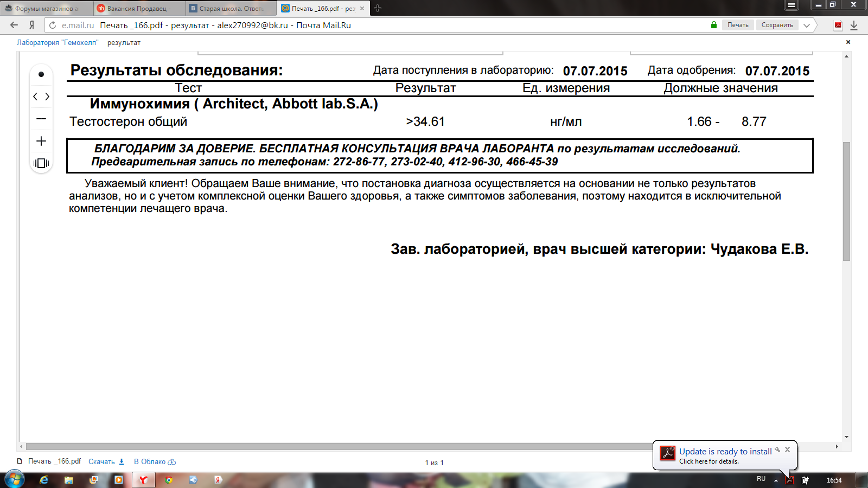This screenshot has height=488, width=868.
Task: Zoom in using the plus icon
Action: point(41,142)
